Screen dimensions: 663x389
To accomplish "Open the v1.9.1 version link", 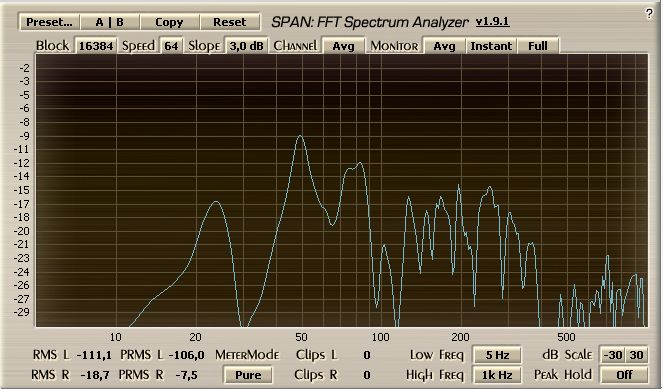I will (x=493, y=22).
